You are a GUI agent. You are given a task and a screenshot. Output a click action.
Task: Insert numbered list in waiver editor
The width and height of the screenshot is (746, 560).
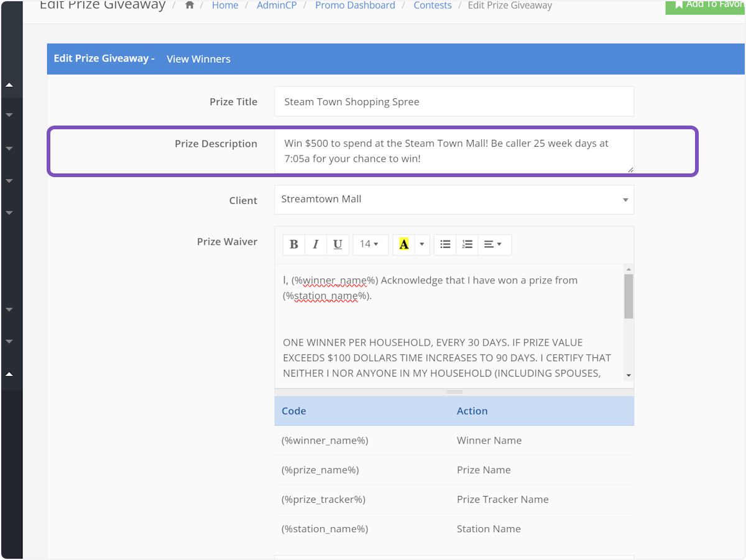point(467,244)
